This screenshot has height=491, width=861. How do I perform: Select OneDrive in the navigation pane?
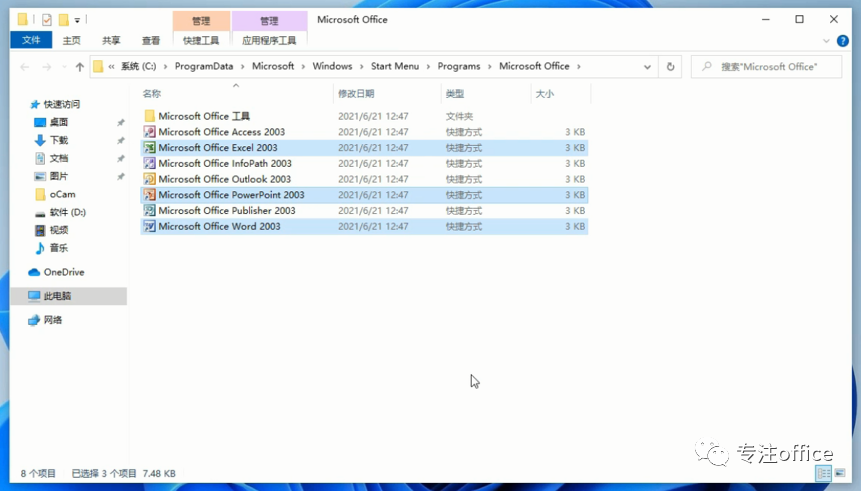point(64,272)
